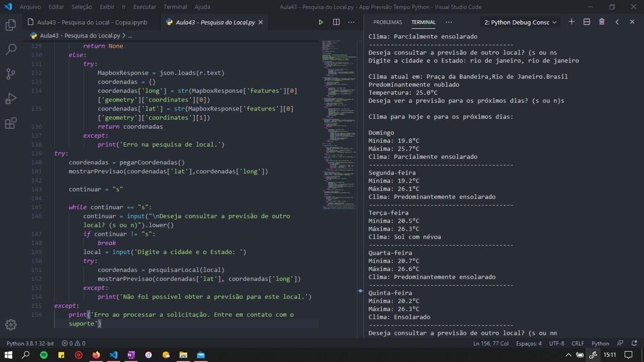
Task: Change end of line sequence CRLF
Action: (x=578, y=344)
